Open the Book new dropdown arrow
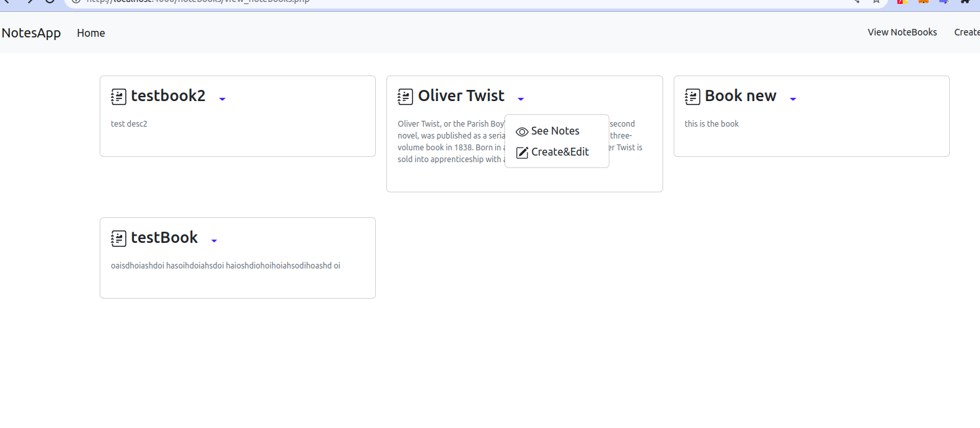The image size is (980, 428). tap(793, 99)
